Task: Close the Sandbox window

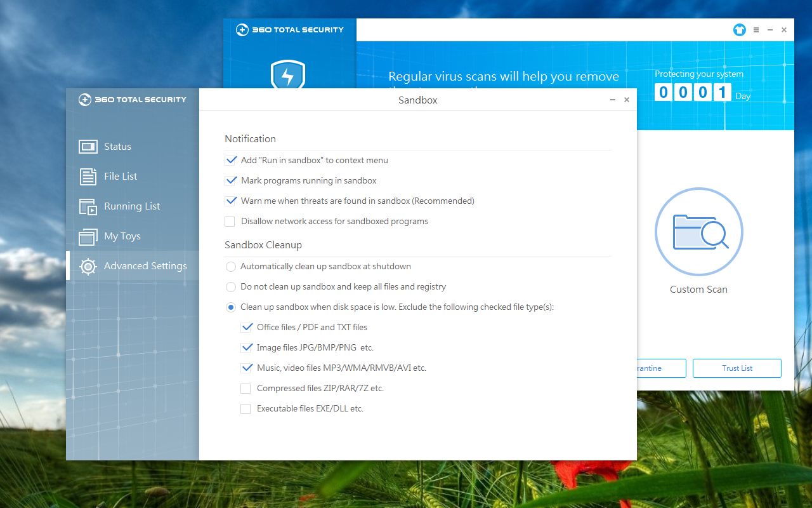Action: coord(627,100)
